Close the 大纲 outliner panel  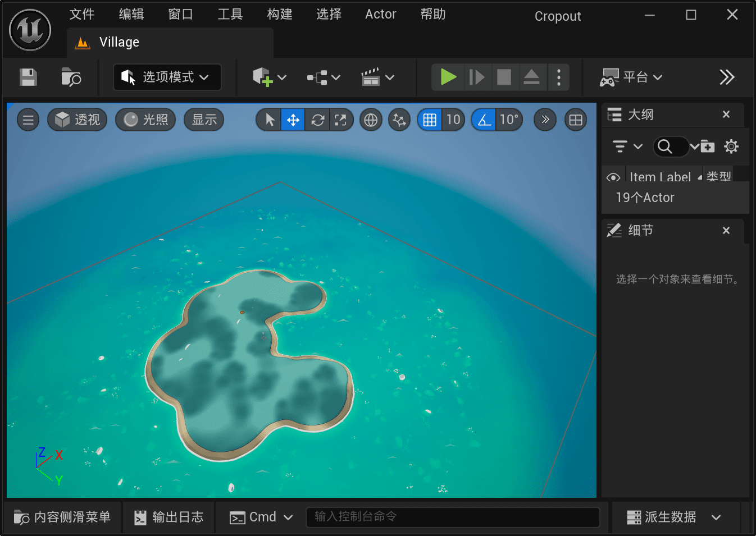pos(726,114)
